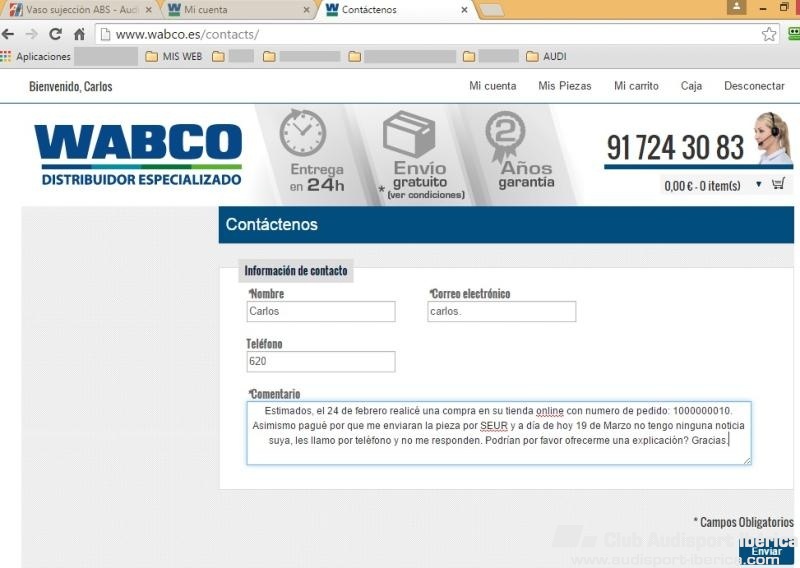Viewport: 800px width, 568px height.
Task: Click the Campos Obligatorios note
Action: [743, 522]
